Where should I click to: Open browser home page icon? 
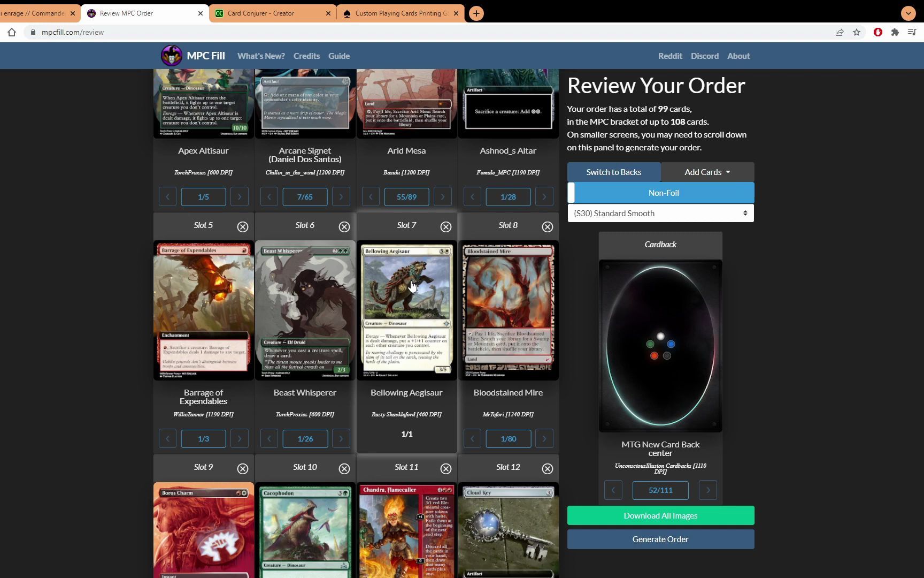[12, 32]
